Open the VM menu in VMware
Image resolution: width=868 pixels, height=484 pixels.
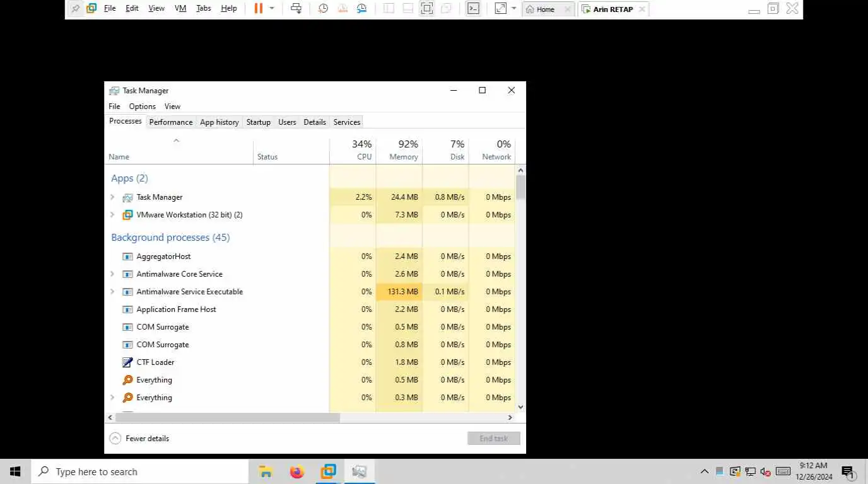(x=180, y=9)
